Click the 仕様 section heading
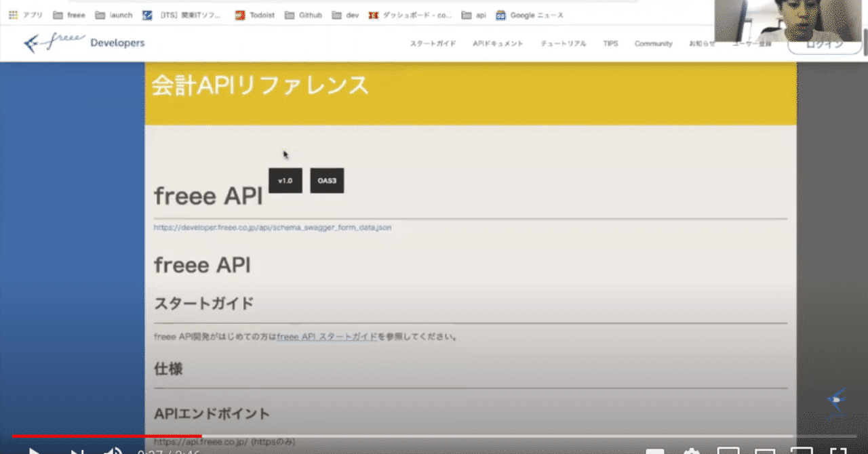Screen dimensions: 868x454 tap(168, 369)
